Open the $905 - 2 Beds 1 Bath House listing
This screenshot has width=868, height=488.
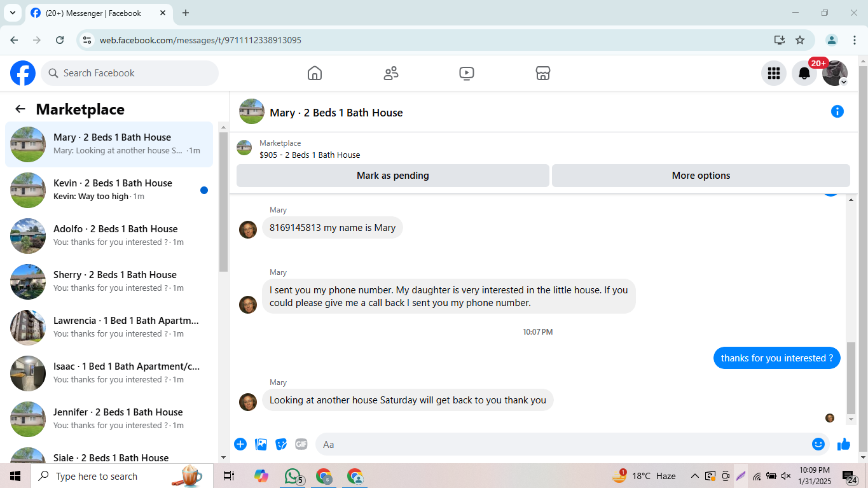[x=310, y=155]
